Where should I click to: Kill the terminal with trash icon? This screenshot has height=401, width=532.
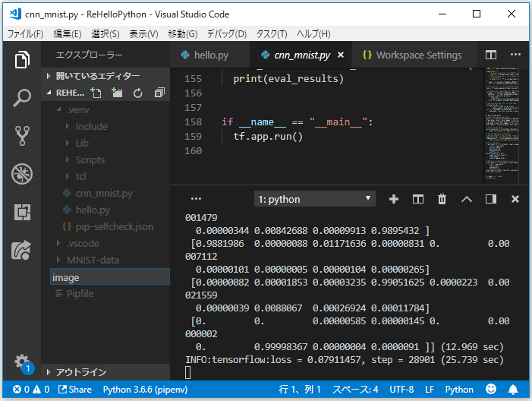[x=442, y=199]
